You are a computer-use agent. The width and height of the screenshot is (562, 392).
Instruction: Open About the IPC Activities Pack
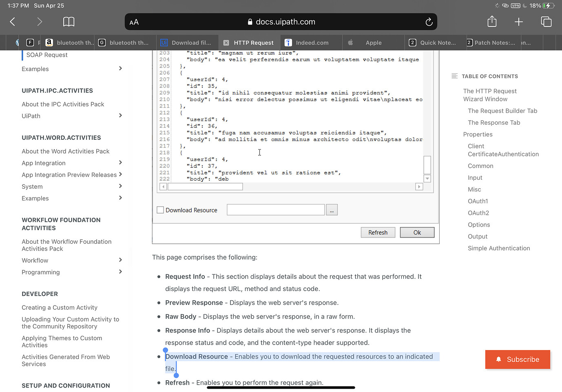click(63, 104)
